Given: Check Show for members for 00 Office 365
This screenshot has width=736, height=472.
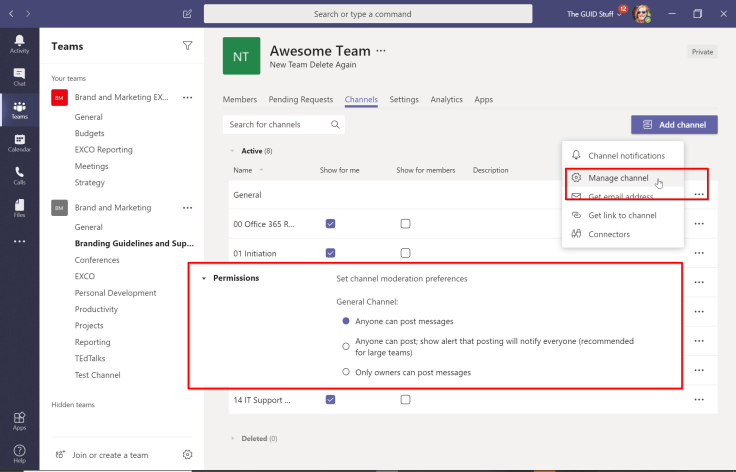Looking at the screenshot, I should [405, 223].
